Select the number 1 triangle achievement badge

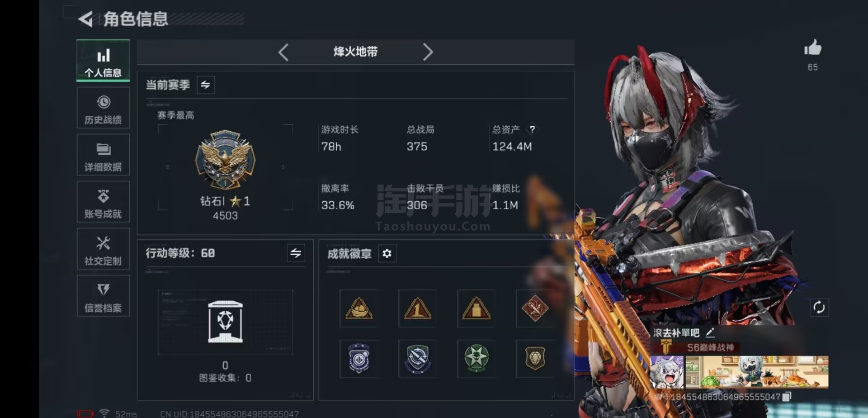(417, 309)
